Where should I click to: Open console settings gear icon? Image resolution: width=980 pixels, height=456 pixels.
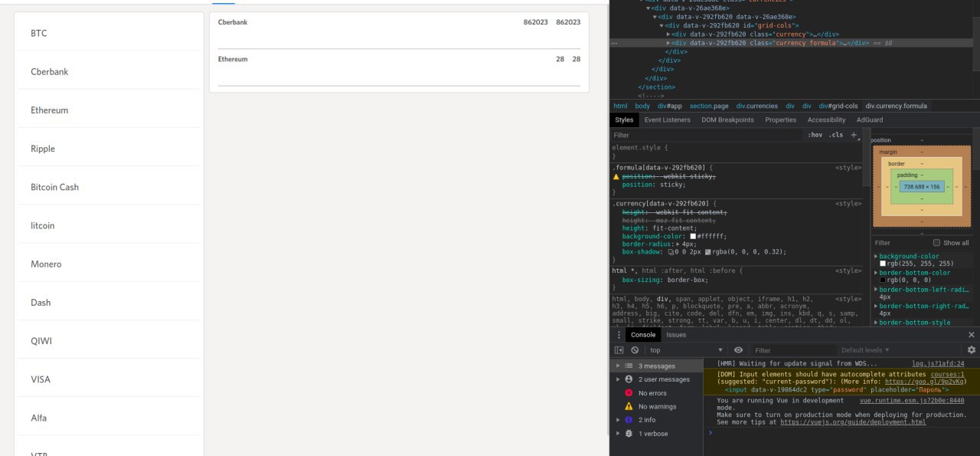(x=972, y=350)
